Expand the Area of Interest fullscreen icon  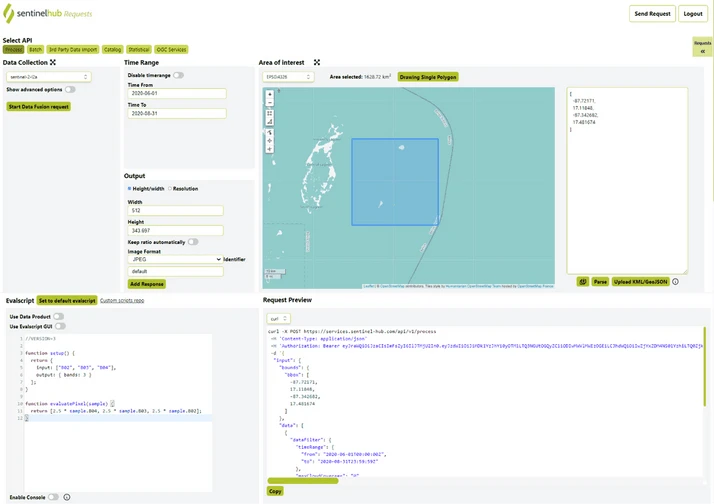[x=317, y=62]
